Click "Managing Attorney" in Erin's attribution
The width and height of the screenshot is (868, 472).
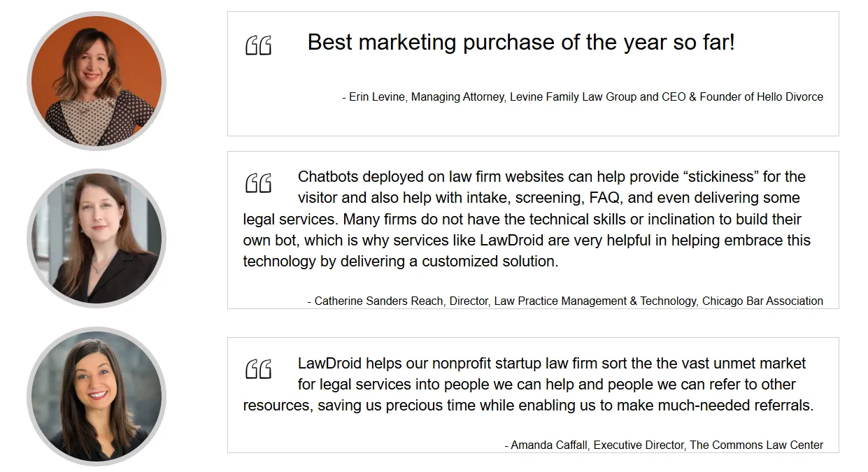point(457,97)
